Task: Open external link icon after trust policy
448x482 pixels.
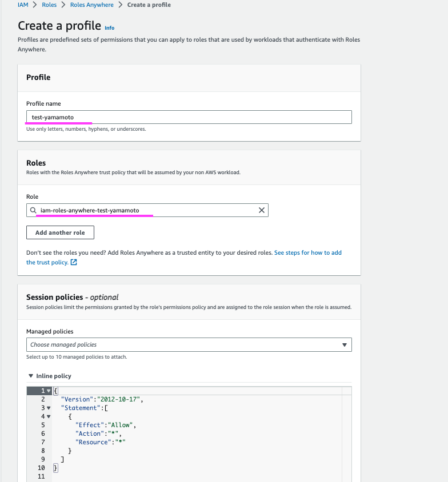Action: tap(74, 262)
